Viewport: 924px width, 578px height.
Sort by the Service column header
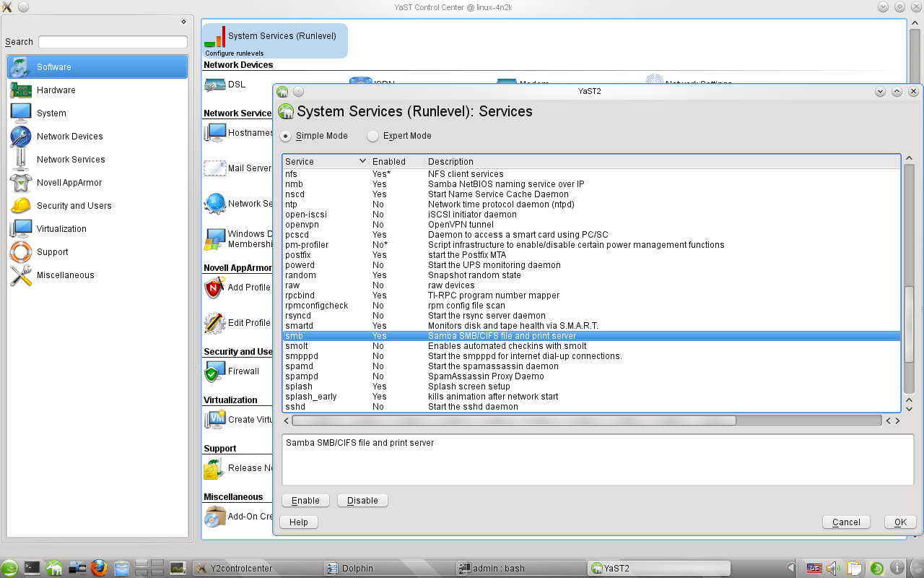[x=326, y=162]
